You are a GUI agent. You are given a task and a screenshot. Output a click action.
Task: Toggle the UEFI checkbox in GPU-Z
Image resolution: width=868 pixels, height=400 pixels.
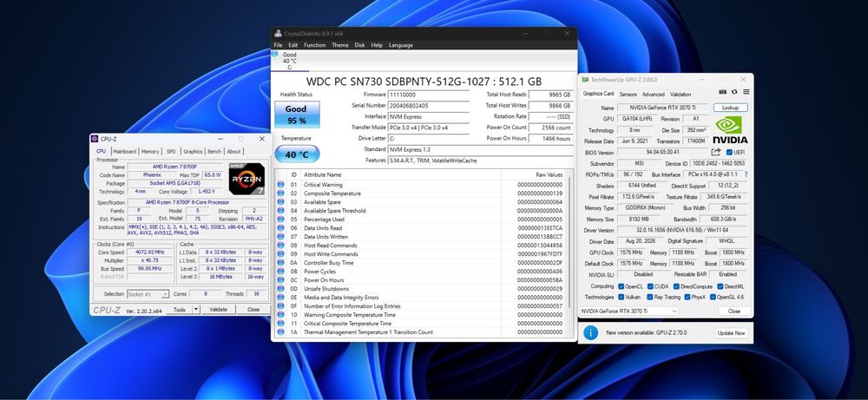coord(729,152)
